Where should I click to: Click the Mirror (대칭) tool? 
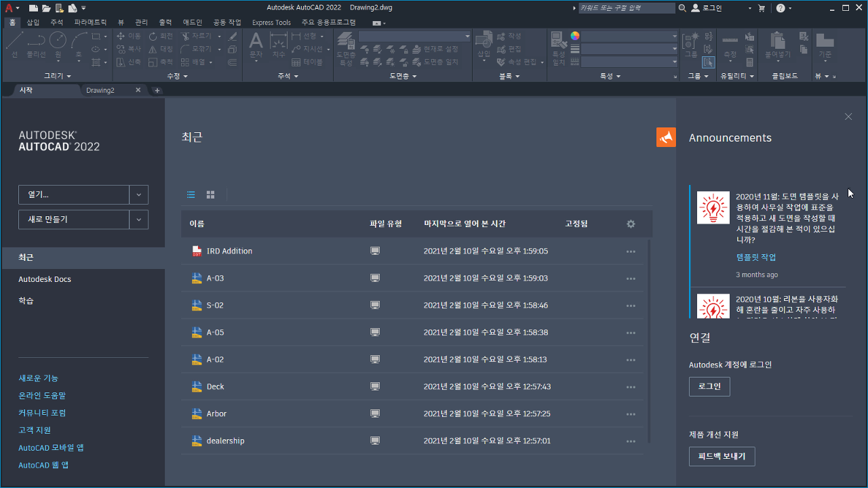(x=161, y=49)
